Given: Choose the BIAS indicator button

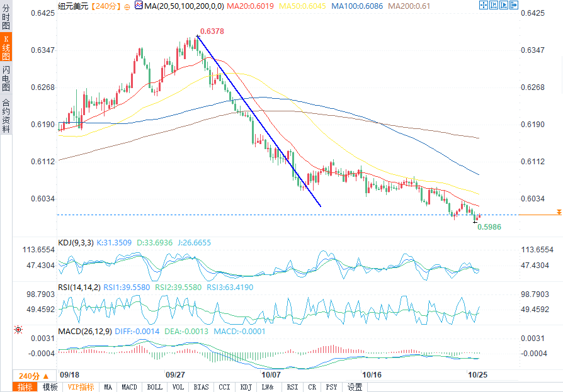Looking at the screenshot, I should coord(201,387).
